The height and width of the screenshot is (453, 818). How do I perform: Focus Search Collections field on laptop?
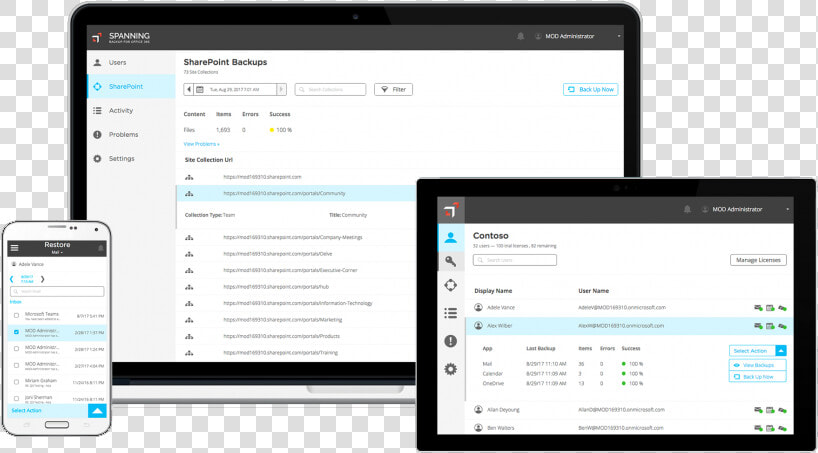click(x=330, y=90)
